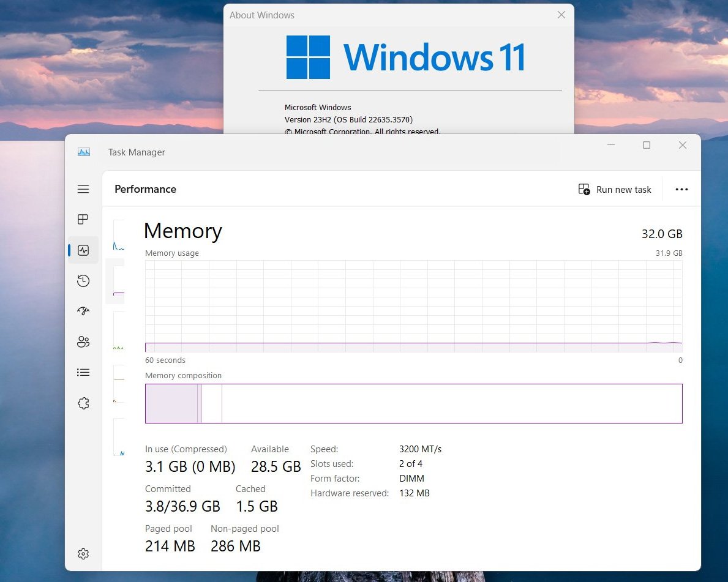Open the Startup apps page icon

point(83,311)
